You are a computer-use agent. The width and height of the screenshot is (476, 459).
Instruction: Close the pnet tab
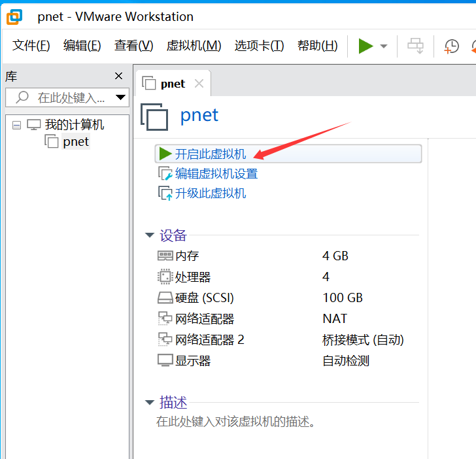(x=199, y=84)
